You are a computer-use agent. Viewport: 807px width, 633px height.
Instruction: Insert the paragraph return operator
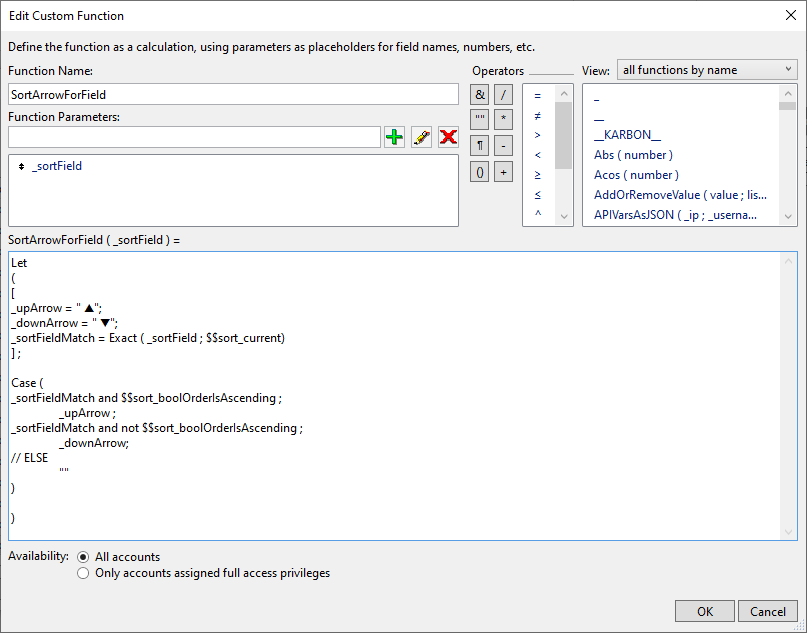(479, 146)
